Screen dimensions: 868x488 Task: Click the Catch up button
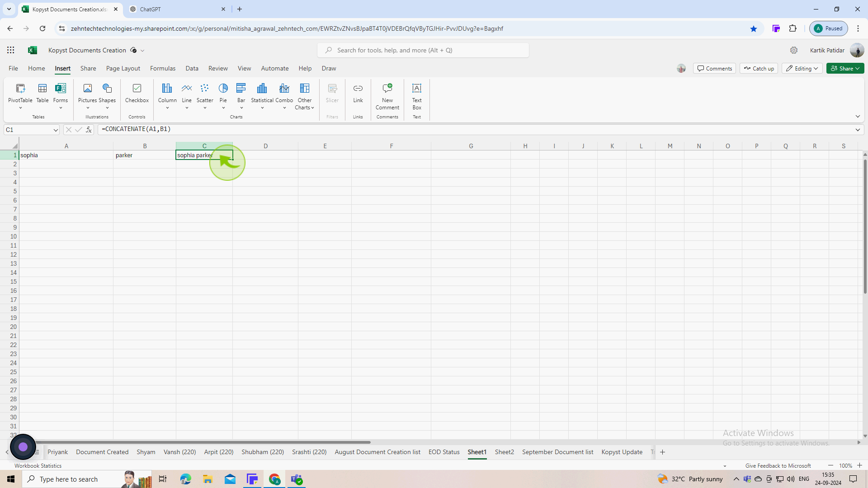(759, 68)
